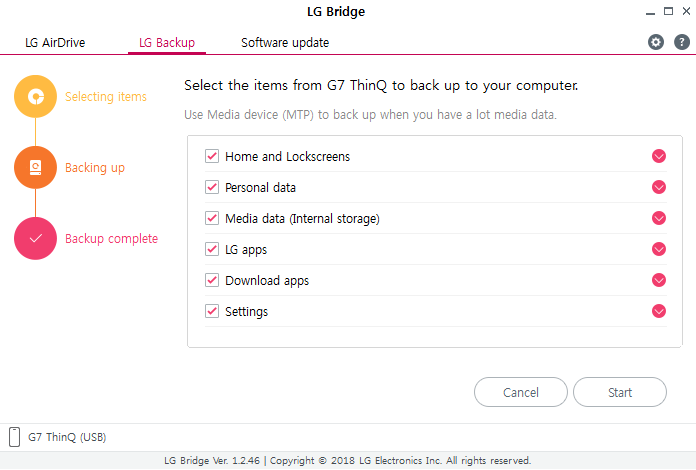
Task: Toggle the Settings backup checkbox
Action: pyautogui.click(x=212, y=311)
